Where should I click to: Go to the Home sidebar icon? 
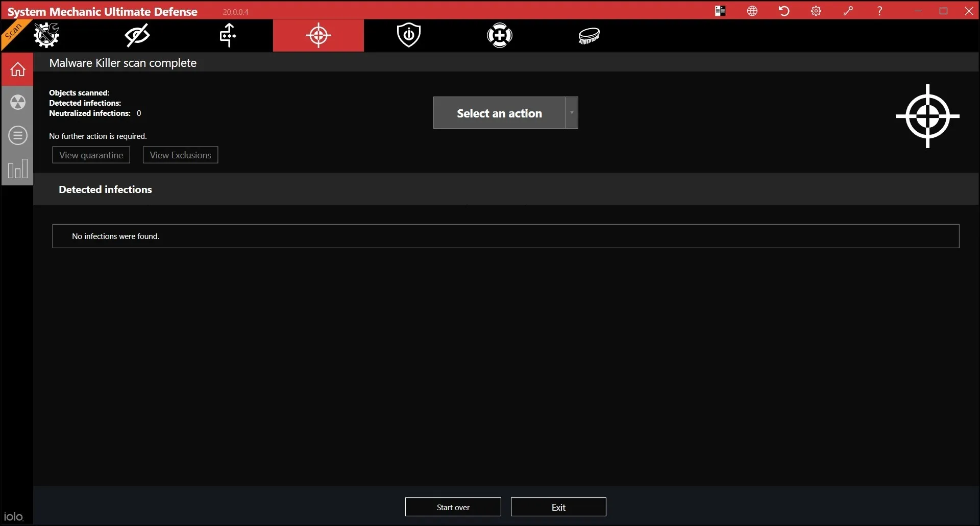(18, 69)
